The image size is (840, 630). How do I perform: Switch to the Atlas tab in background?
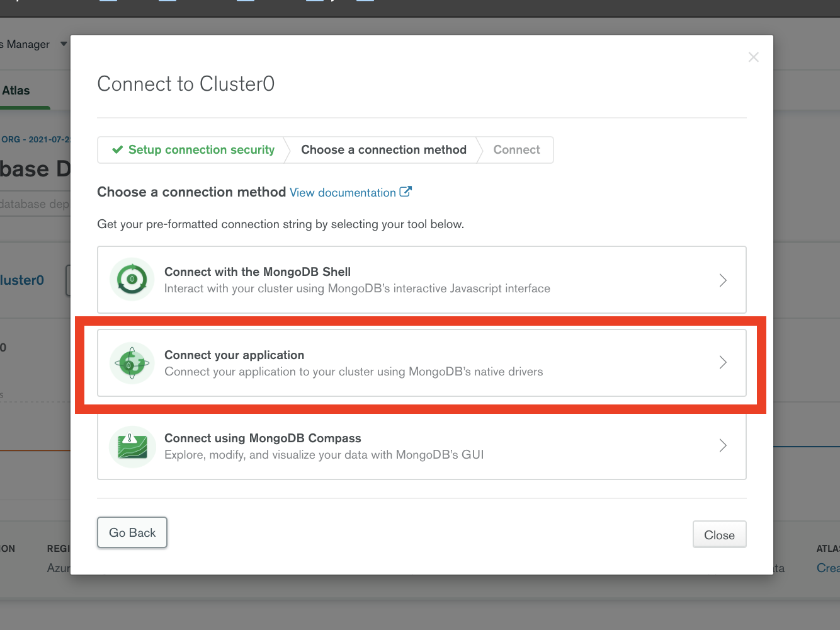[16, 91]
